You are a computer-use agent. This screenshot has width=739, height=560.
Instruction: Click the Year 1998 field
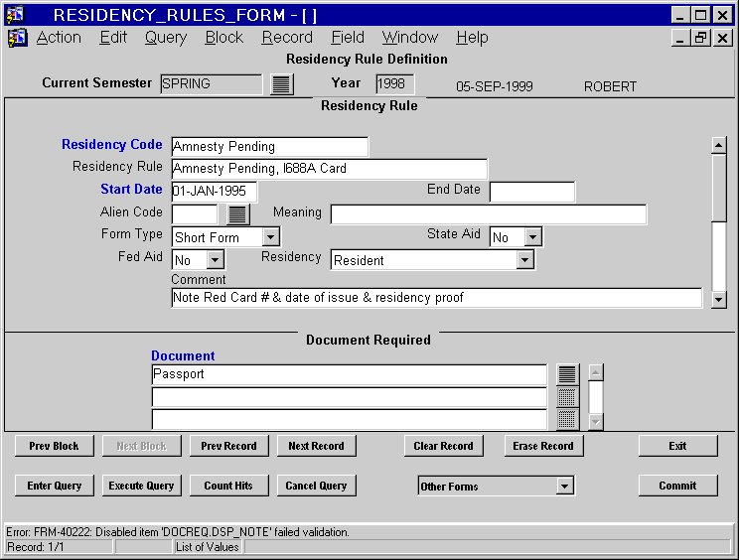[x=395, y=84]
